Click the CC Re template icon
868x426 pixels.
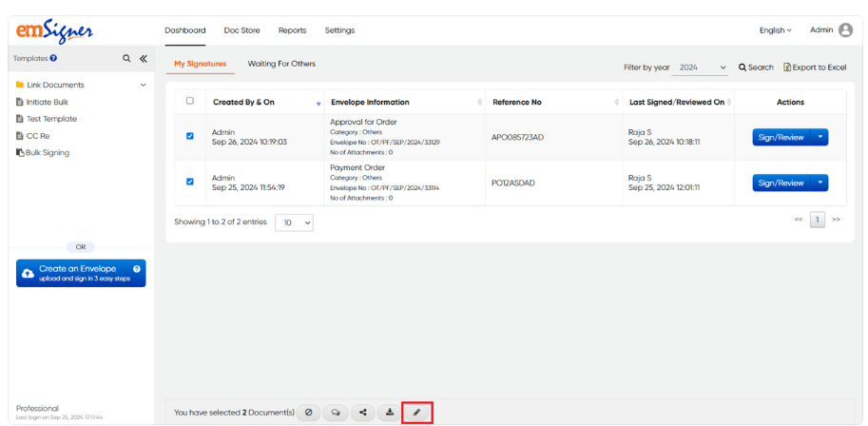20,136
